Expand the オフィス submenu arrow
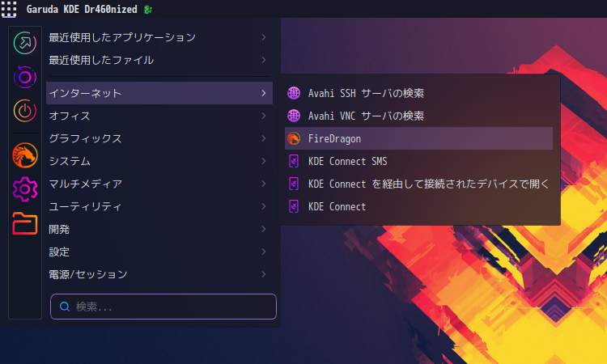 click(264, 116)
